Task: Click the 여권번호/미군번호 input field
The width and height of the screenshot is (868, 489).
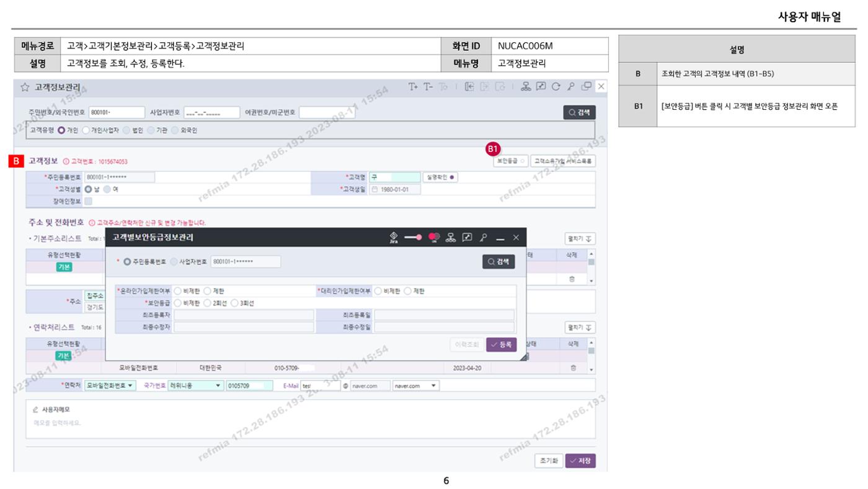Action: click(327, 112)
